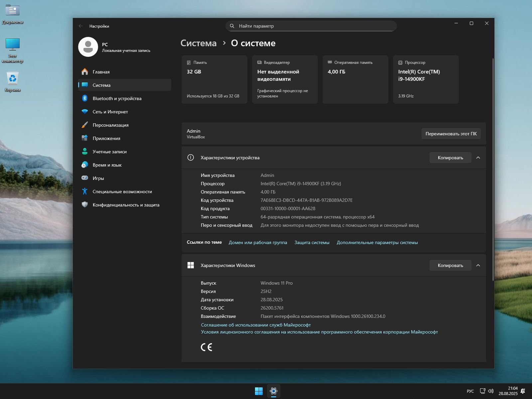Click the Найти параметр search field
Screen dimensions: 532x399
coord(311,26)
